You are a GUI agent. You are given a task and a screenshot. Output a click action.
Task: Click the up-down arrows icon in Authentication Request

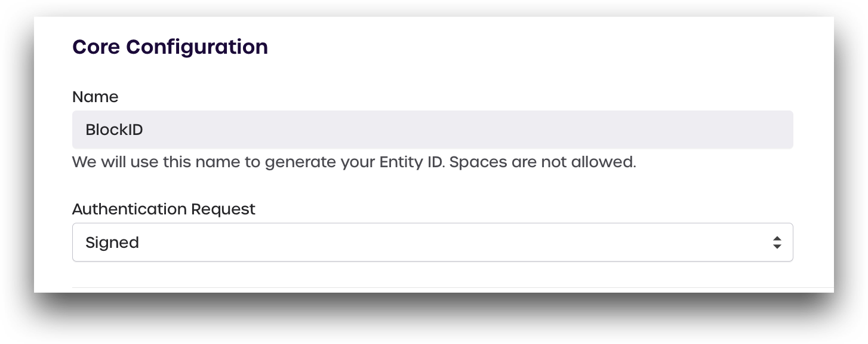click(777, 242)
